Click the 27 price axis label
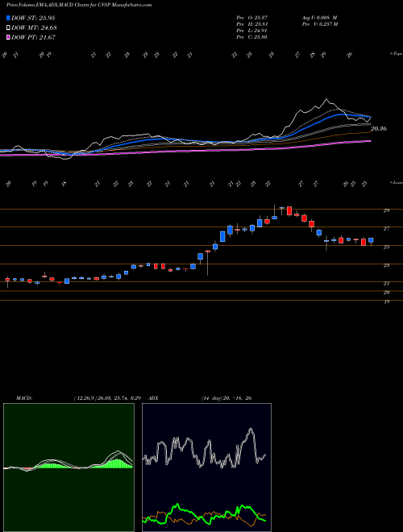403x532 pixels. (x=386, y=229)
